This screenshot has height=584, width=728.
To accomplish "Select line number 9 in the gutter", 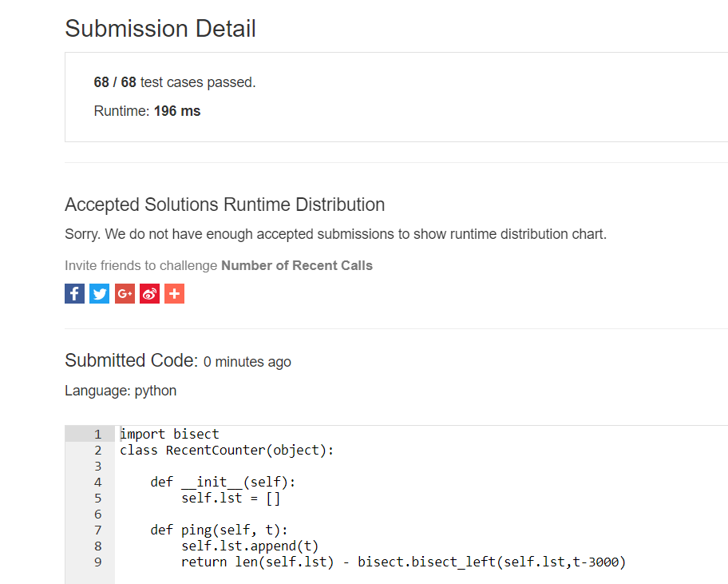I will 97,562.
